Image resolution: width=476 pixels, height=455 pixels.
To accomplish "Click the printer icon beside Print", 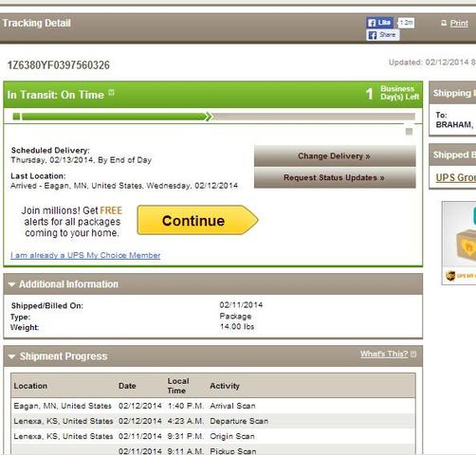I will [x=444, y=23].
